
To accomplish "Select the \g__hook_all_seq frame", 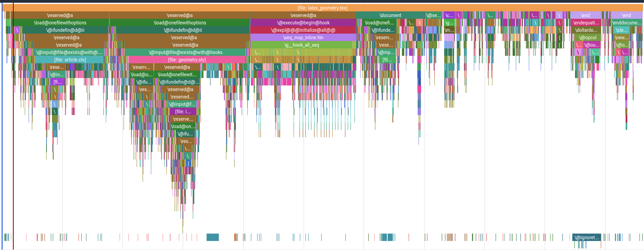I will (301, 45).
